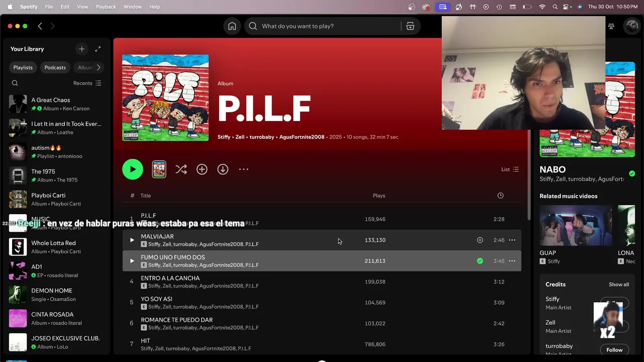Open The 1975 album in library
Viewport: 644px width, 362px height.
click(56, 175)
